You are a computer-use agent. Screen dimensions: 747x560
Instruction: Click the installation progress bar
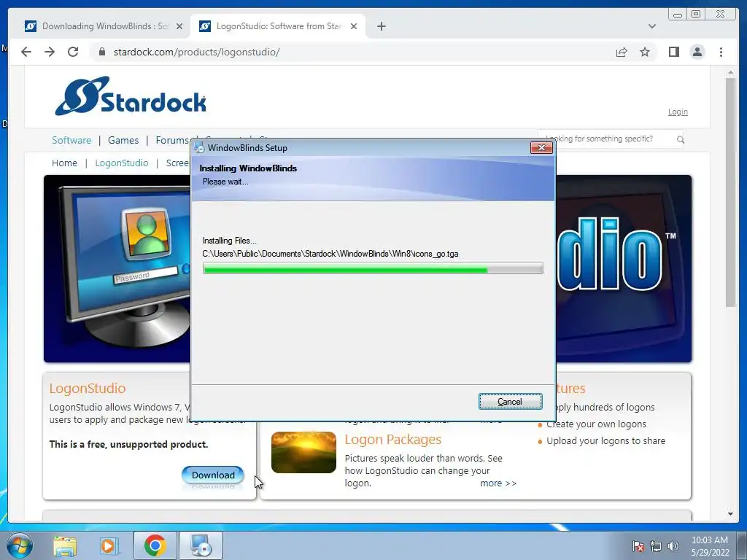point(373,268)
